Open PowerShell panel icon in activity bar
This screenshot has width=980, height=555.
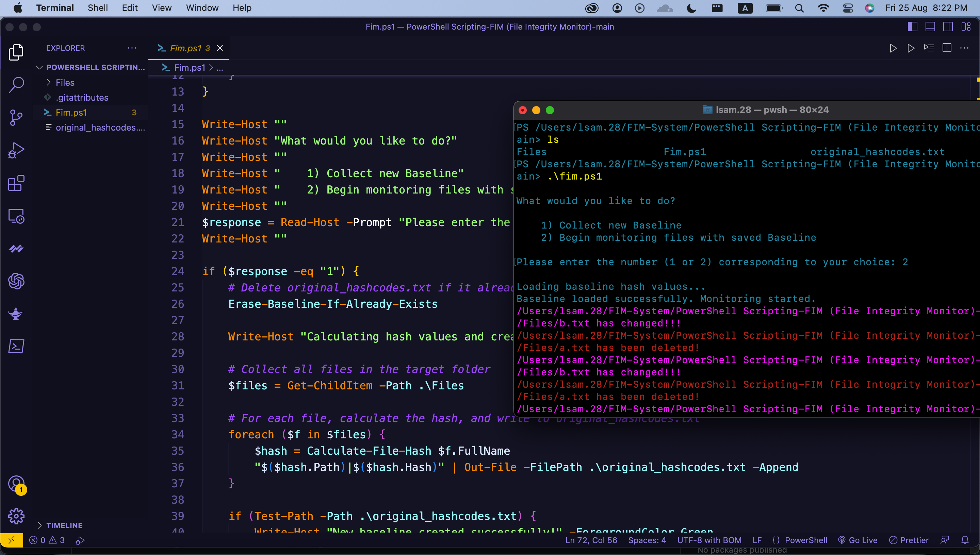pyautogui.click(x=16, y=346)
